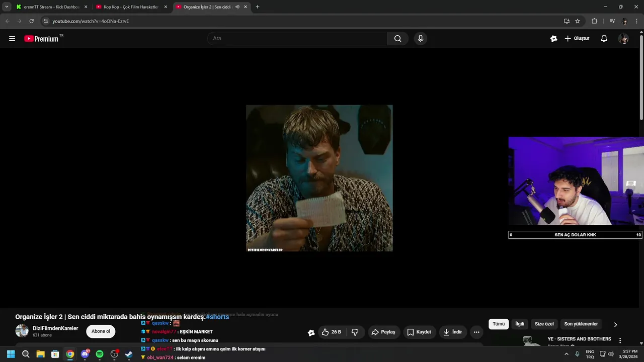This screenshot has width=644, height=362.
Task: Select the Size özel filter chip
Action: click(x=544, y=324)
